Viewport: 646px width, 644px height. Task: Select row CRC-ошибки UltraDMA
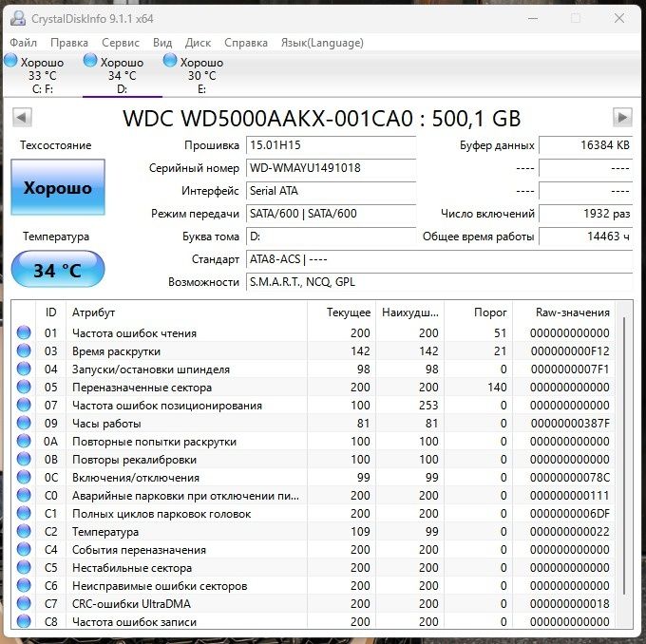tap(313, 603)
